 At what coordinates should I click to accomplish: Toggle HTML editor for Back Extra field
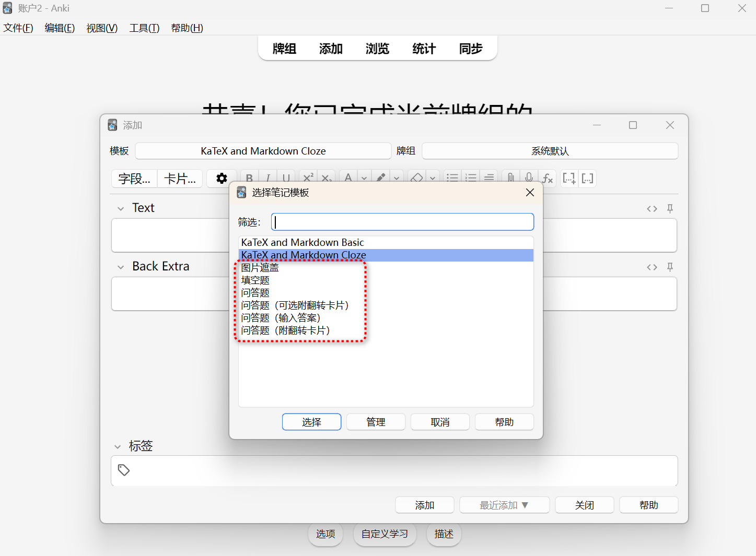click(x=652, y=267)
